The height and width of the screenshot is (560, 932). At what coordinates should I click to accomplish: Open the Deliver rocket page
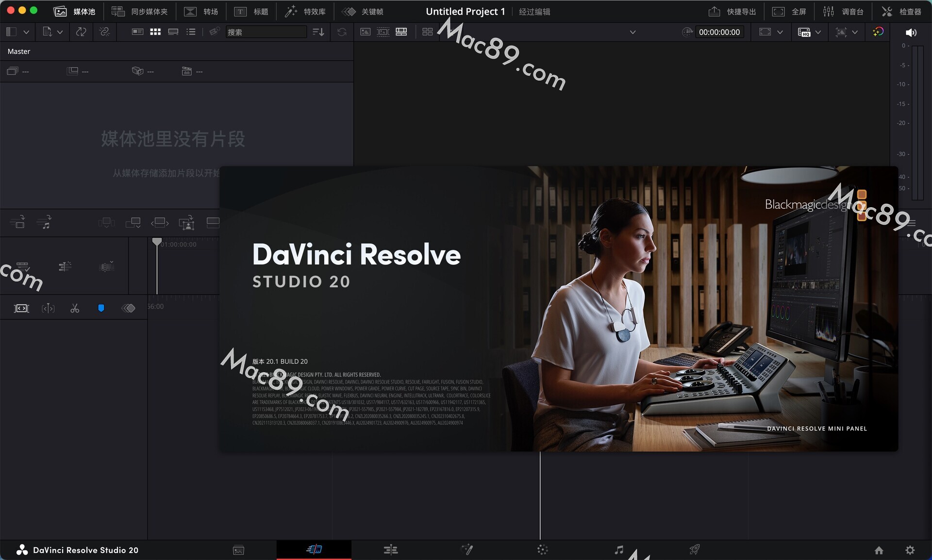[695, 549]
